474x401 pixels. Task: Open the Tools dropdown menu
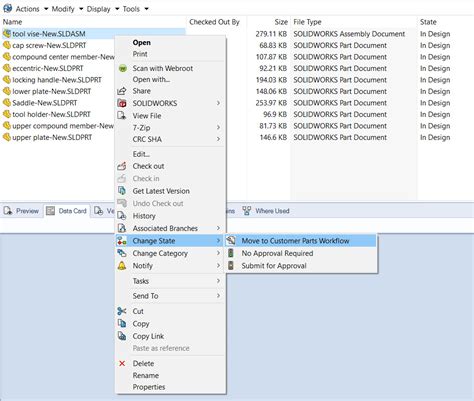click(x=135, y=9)
